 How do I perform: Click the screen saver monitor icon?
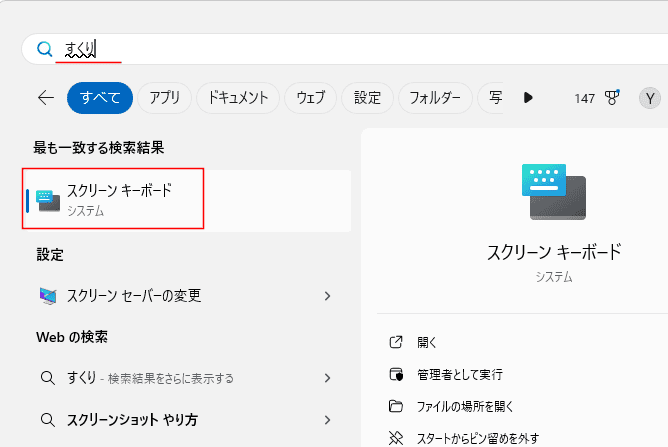pos(48,296)
